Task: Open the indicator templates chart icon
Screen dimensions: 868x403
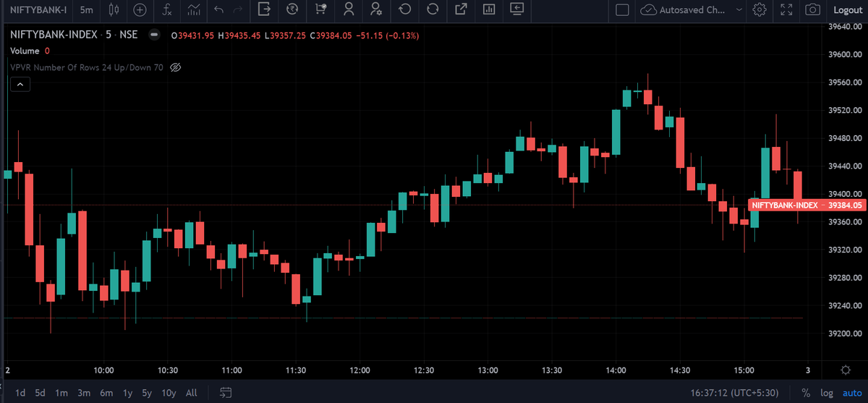Action: tap(194, 10)
